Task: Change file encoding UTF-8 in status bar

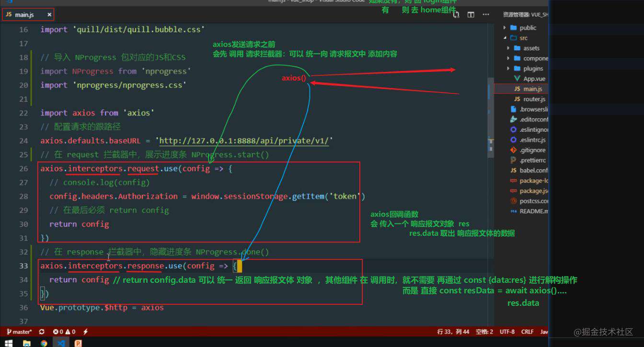Action: [507, 332]
